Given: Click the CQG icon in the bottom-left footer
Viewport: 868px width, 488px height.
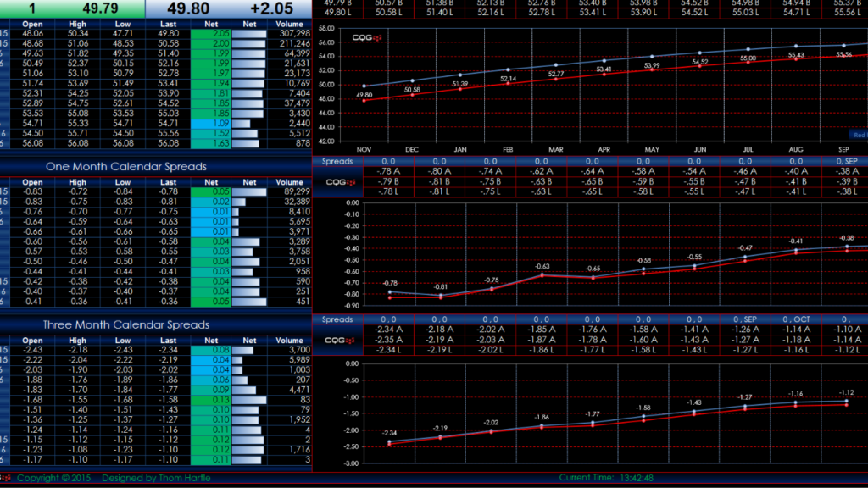Looking at the screenshot, I should (x=6, y=479).
